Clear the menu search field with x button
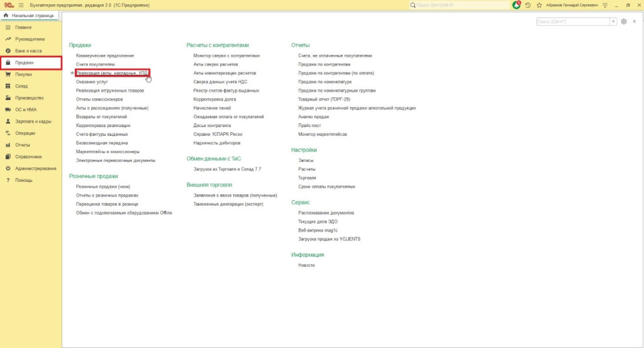The image size is (644, 348). (613, 21)
